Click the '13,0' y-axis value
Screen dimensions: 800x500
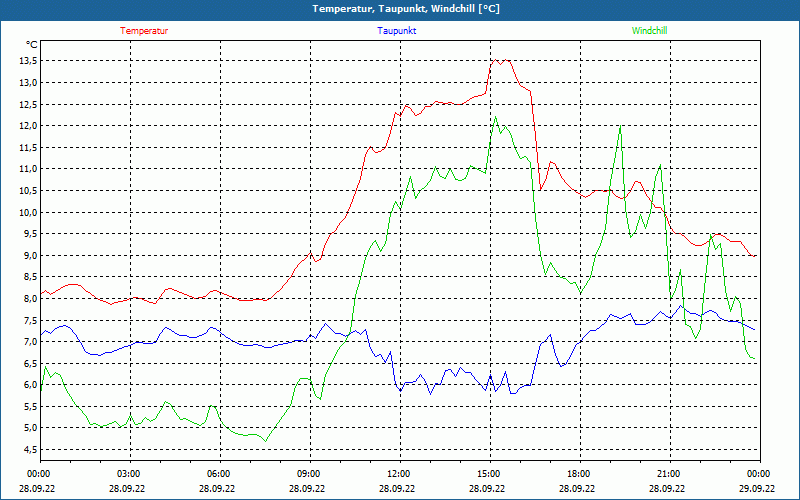[29, 83]
